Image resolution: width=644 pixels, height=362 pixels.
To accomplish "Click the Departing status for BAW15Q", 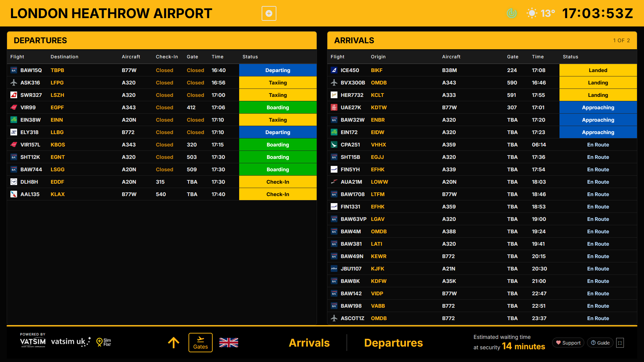I will 278,70.
